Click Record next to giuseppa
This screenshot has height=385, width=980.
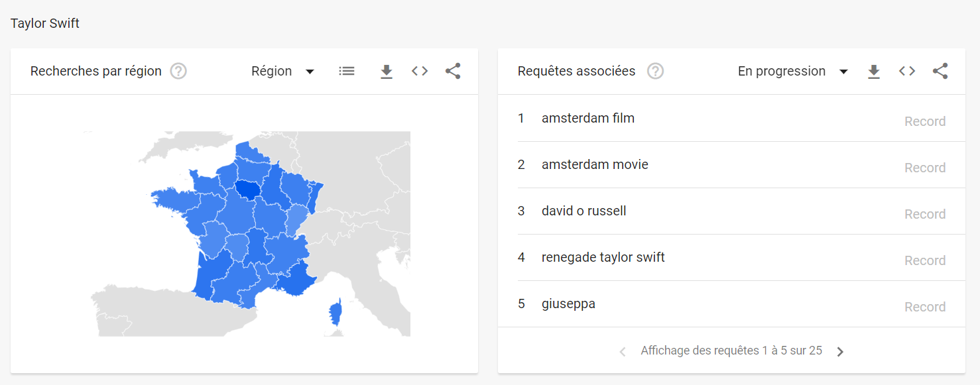point(925,306)
